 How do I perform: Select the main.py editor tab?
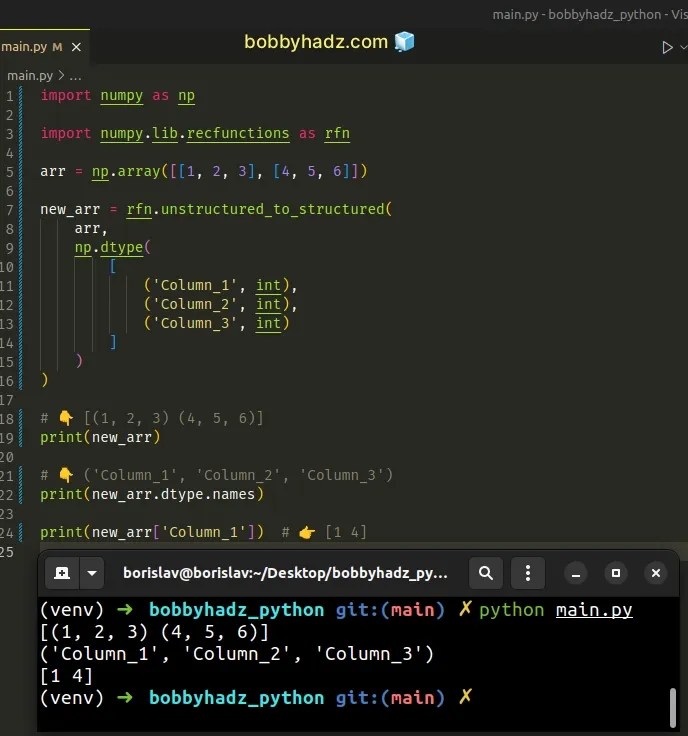[44, 47]
